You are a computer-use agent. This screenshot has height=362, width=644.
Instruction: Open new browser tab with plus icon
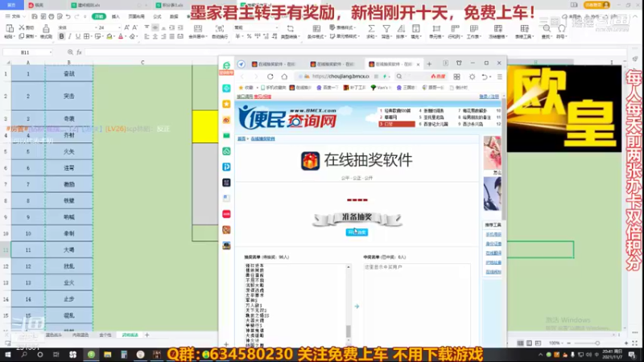(x=429, y=64)
